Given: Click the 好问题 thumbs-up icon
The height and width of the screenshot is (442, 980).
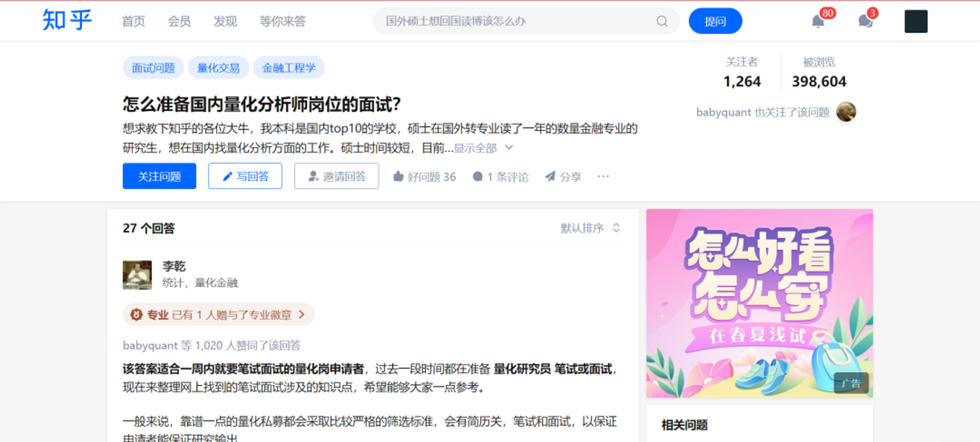Looking at the screenshot, I should [398, 176].
